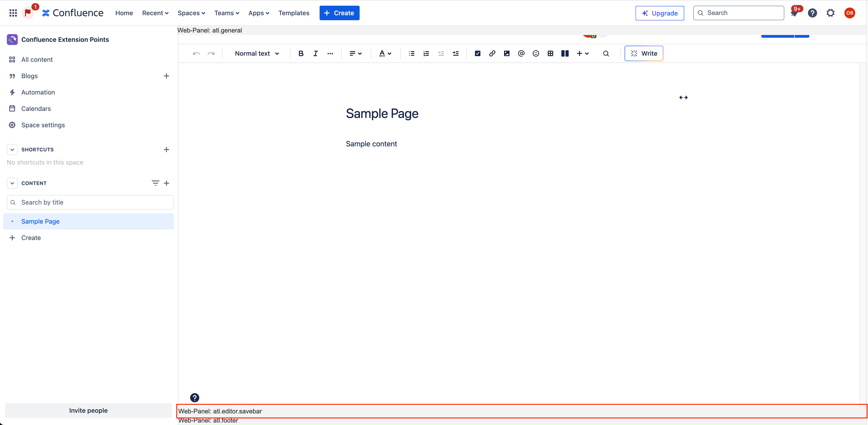Image resolution: width=868 pixels, height=425 pixels.
Task: Open the text color picker
Action: (385, 54)
